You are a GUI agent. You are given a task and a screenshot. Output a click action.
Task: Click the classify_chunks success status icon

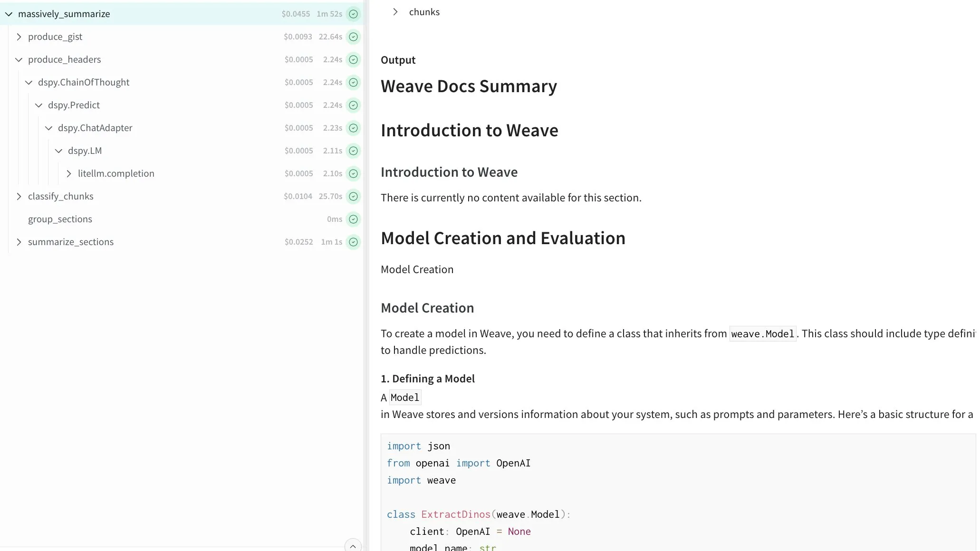point(353,196)
